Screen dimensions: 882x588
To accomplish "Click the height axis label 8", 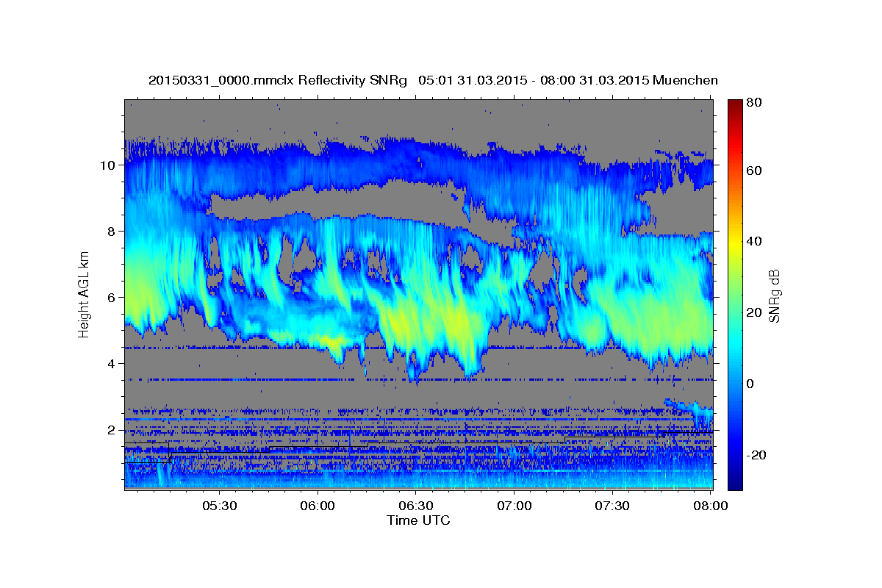I will click(x=111, y=231).
